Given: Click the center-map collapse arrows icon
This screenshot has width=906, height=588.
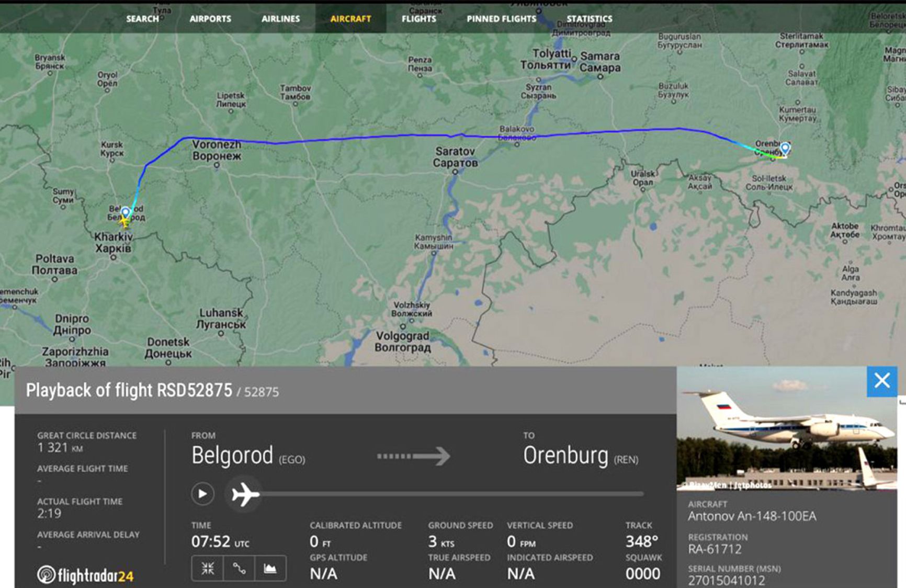Looking at the screenshot, I should pos(208,568).
